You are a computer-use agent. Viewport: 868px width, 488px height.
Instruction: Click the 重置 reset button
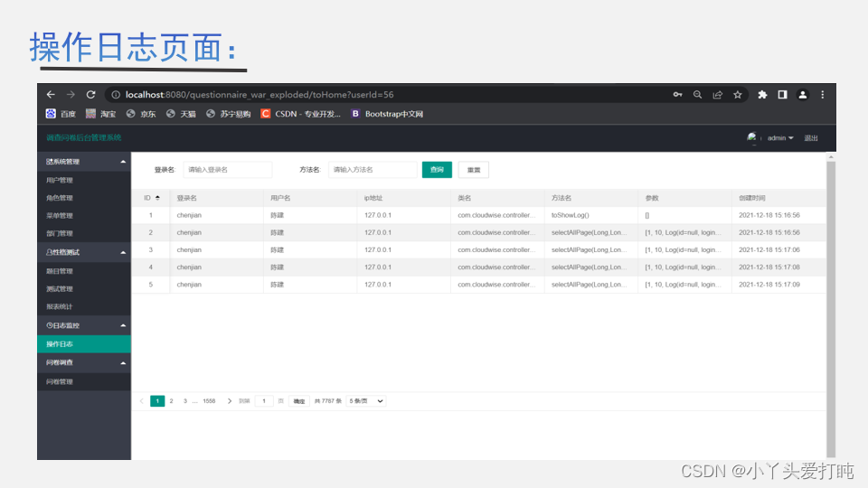[x=473, y=169]
